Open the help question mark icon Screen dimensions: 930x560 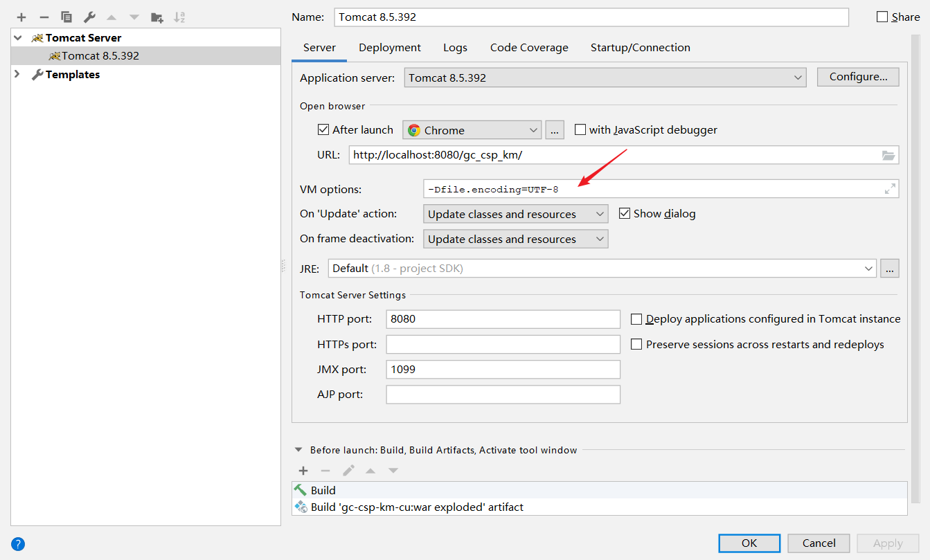[18, 543]
